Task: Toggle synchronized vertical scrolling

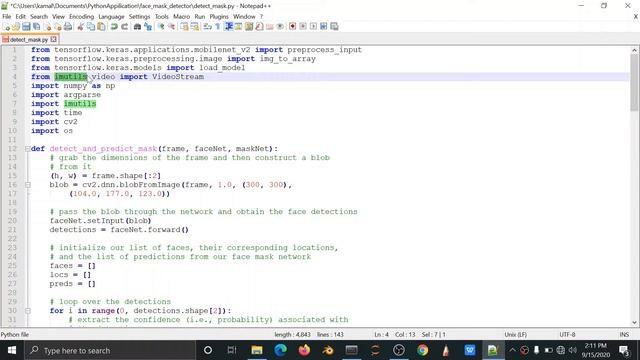Action: (x=184, y=27)
